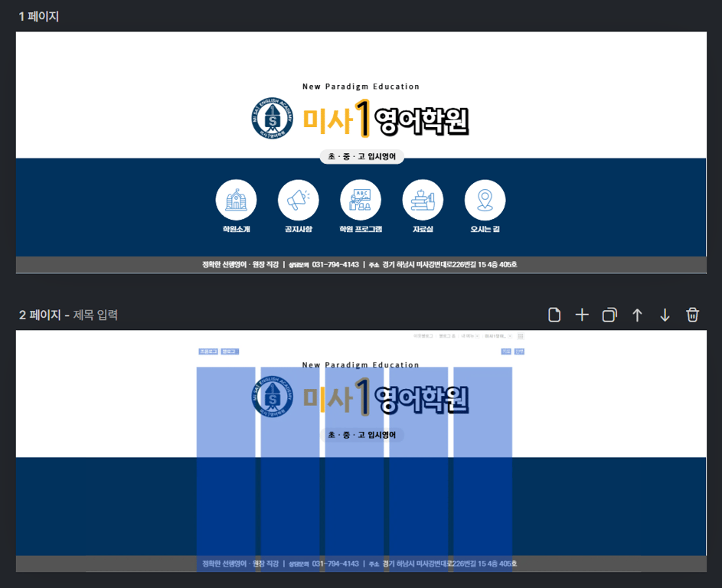The width and height of the screenshot is (722, 588).
Task: Open the grid menu icon in blog header
Action: pos(521,335)
